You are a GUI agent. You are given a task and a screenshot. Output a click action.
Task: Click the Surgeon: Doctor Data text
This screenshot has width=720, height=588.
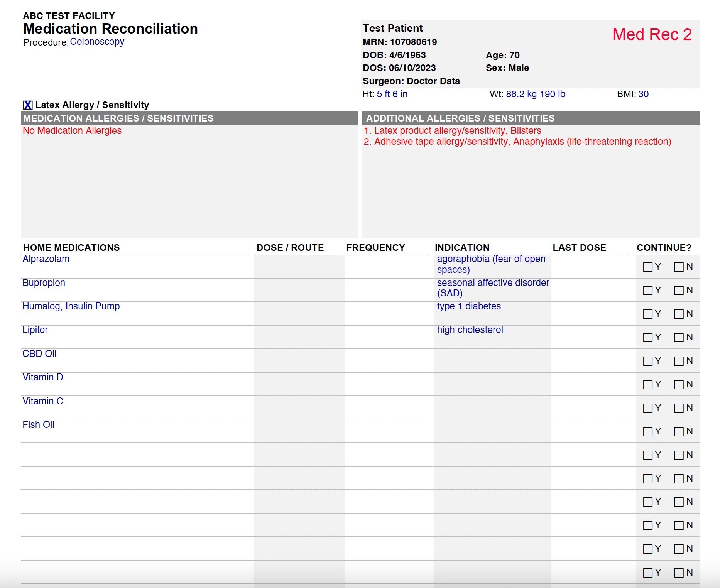[411, 81]
